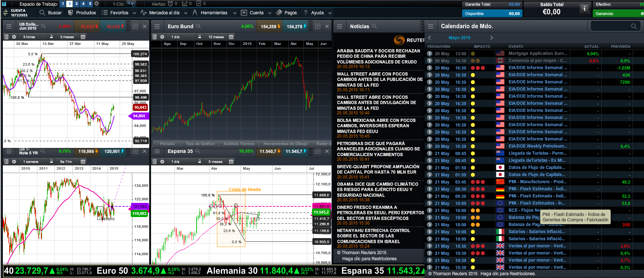Click the Saldo Total info icon
This screenshot has width=644, height=278.
584,9
